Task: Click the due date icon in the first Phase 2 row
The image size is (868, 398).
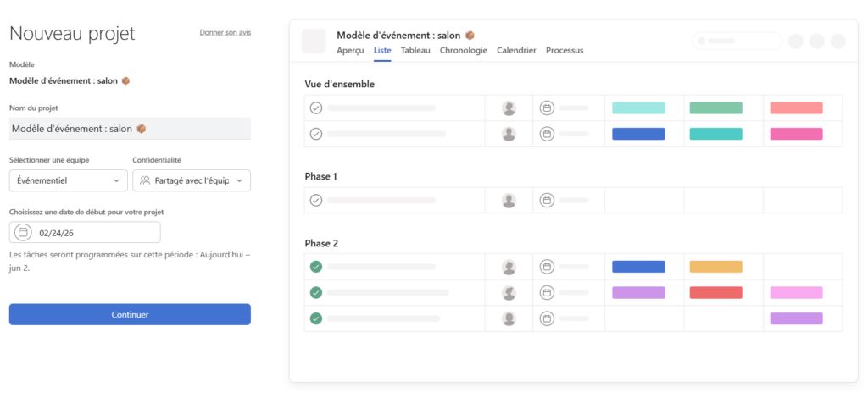Action: [547, 267]
